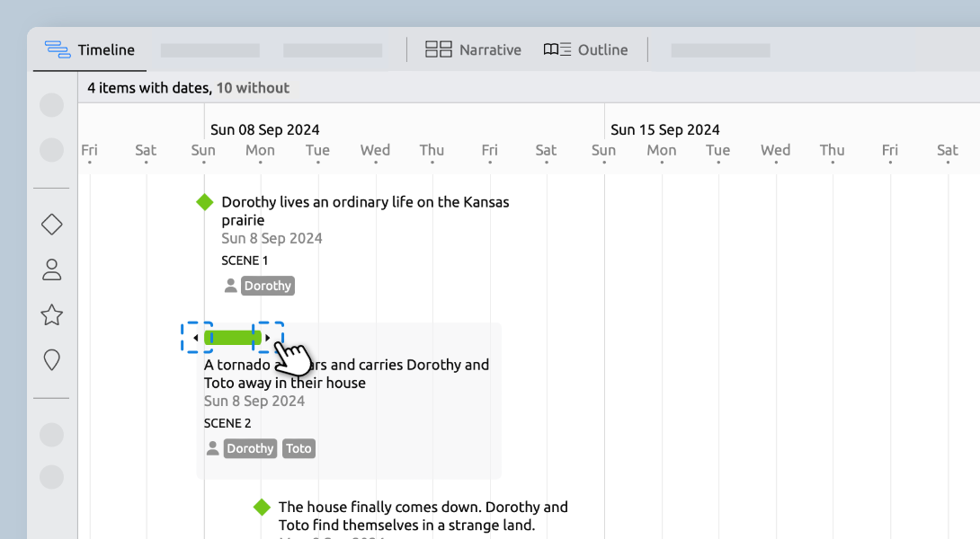Click 'The house finally comes down' event title

(423, 516)
